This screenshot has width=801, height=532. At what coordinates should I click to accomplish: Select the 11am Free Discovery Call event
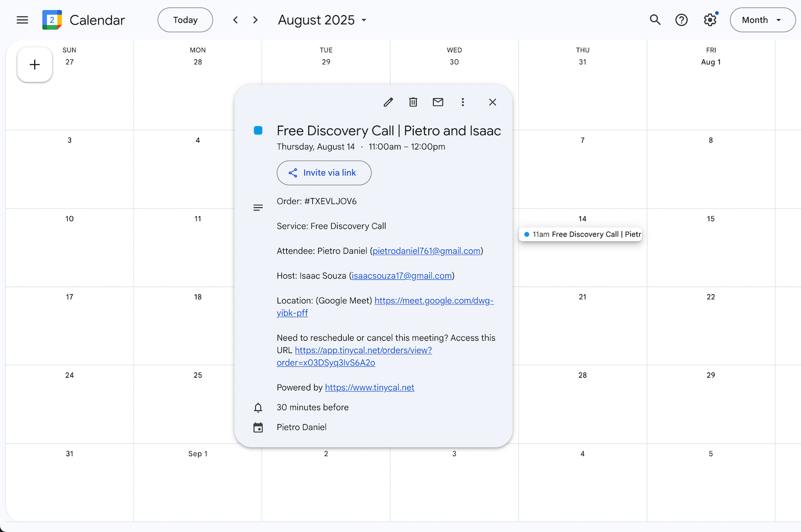pyautogui.click(x=581, y=234)
